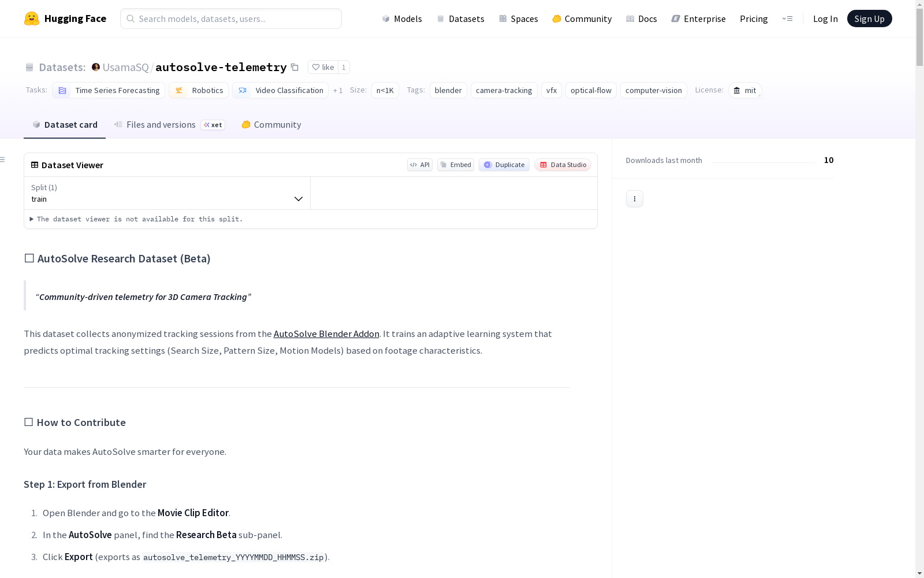This screenshot has width=924, height=578.
Task: Click the Hugging Face logo icon
Action: pos(32,18)
